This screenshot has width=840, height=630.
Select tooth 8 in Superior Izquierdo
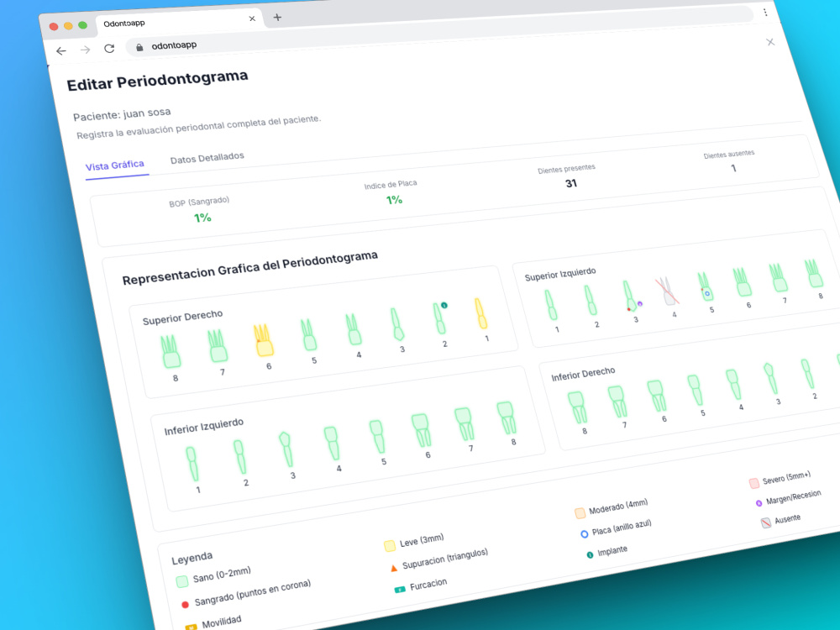point(814,274)
